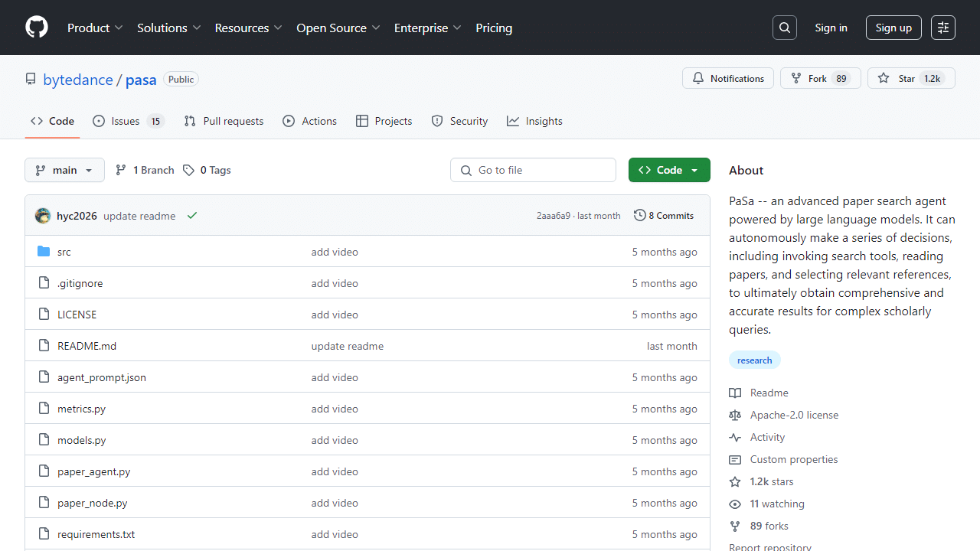
Task: Click the src folder icon
Action: (x=44, y=252)
